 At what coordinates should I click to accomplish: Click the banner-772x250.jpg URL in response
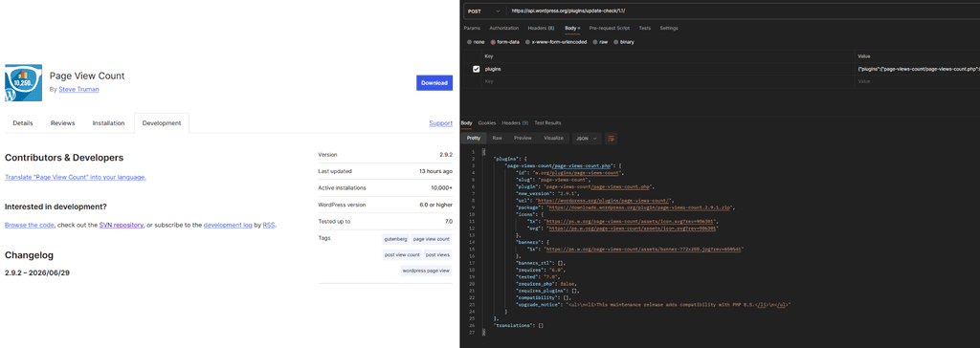(x=644, y=249)
